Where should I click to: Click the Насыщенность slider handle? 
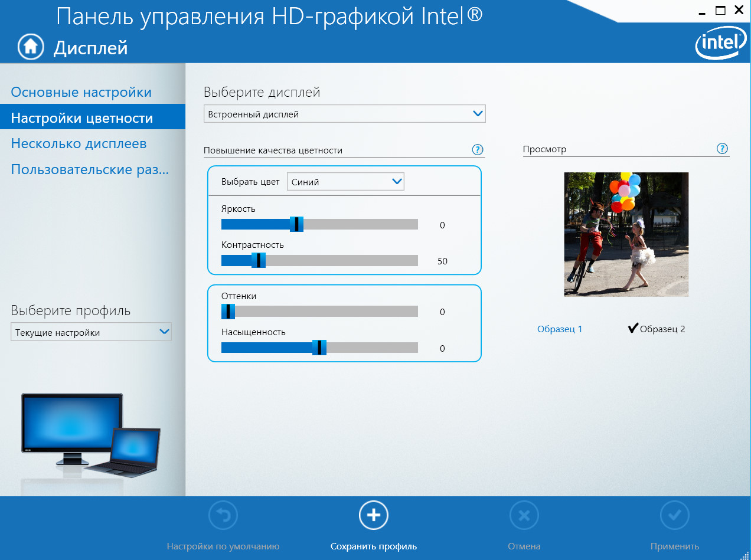click(319, 348)
